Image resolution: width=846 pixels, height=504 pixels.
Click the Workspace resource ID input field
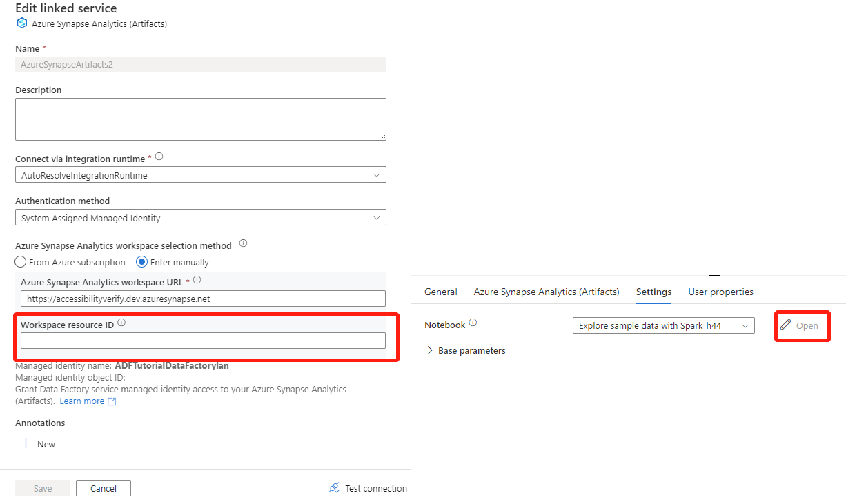pos(203,341)
